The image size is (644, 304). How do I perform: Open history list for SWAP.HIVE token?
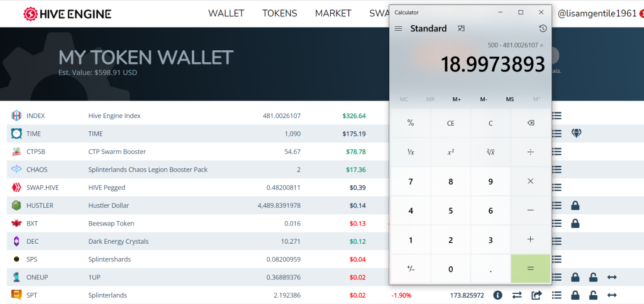(557, 187)
